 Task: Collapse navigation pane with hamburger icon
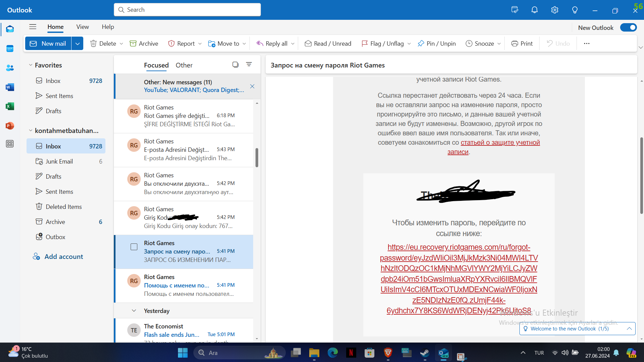(33, 27)
